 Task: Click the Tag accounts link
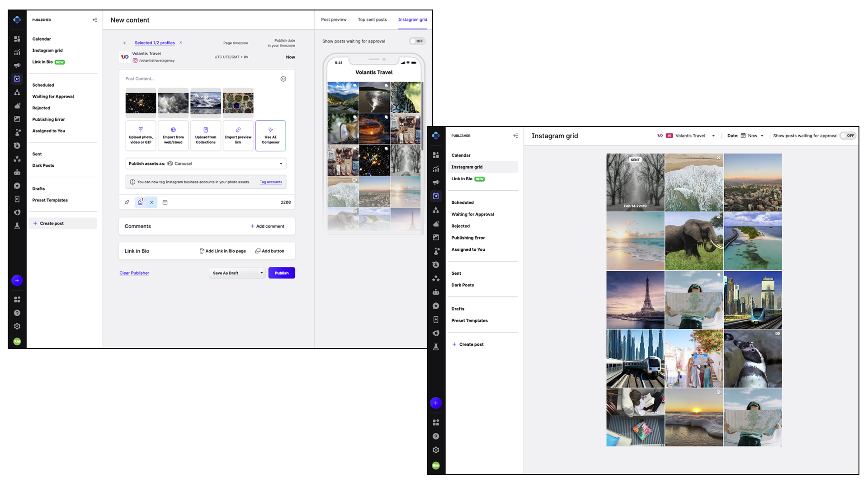coord(270,182)
